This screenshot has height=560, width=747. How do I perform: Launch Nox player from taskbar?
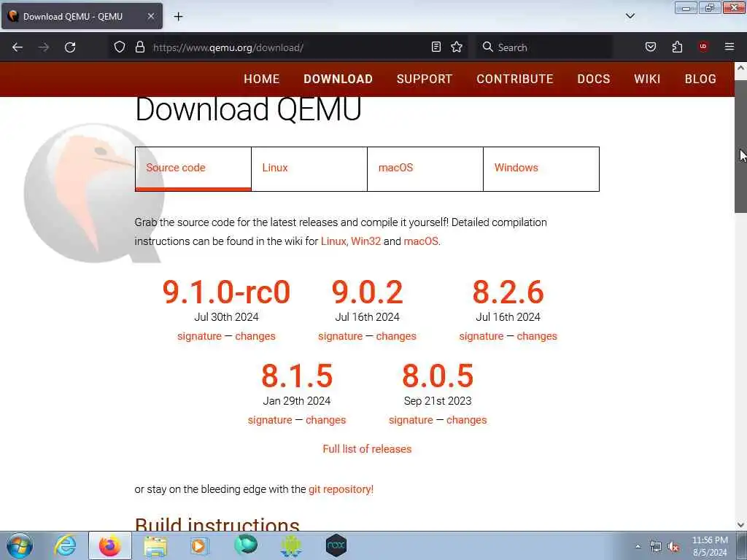coord(336,545)
